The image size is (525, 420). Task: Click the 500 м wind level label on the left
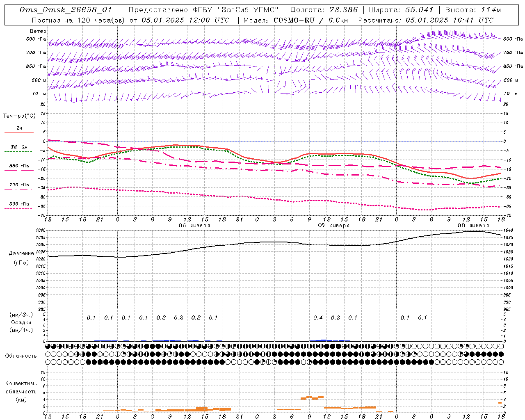pos(39,80)
